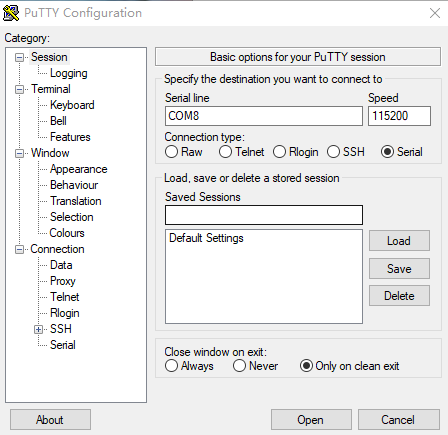Select the Serial category under Connection

click(x=63, y=345)
